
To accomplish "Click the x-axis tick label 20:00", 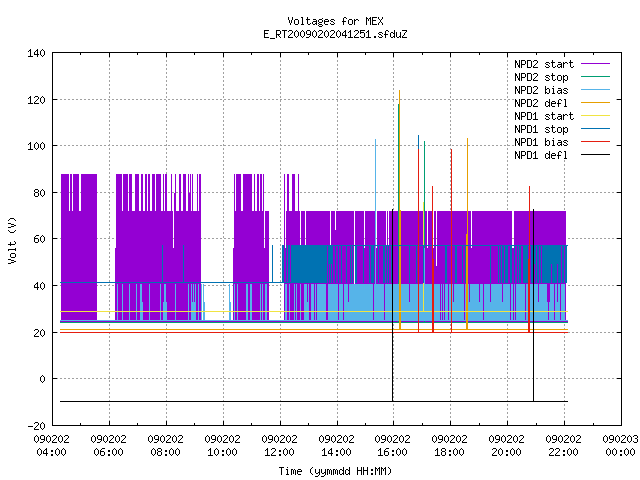I will coord(507,452).
